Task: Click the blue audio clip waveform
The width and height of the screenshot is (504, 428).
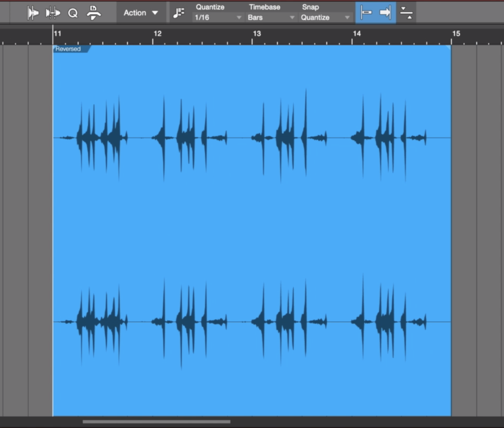Action: pos(252,230)
